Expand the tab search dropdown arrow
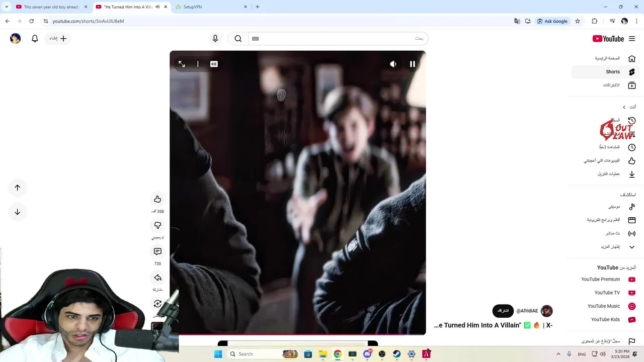The height and width of the screenshot is (362, 644). [x=7, y=7]
